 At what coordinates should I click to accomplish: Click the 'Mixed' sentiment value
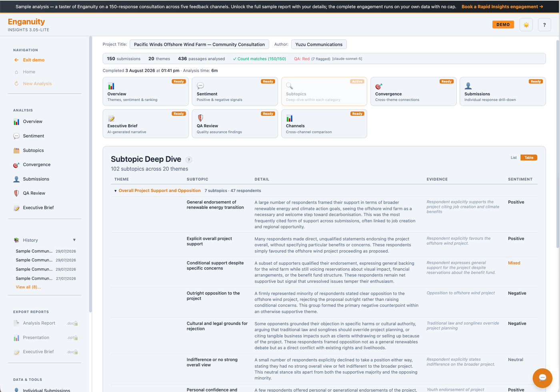tap(514, 263)
